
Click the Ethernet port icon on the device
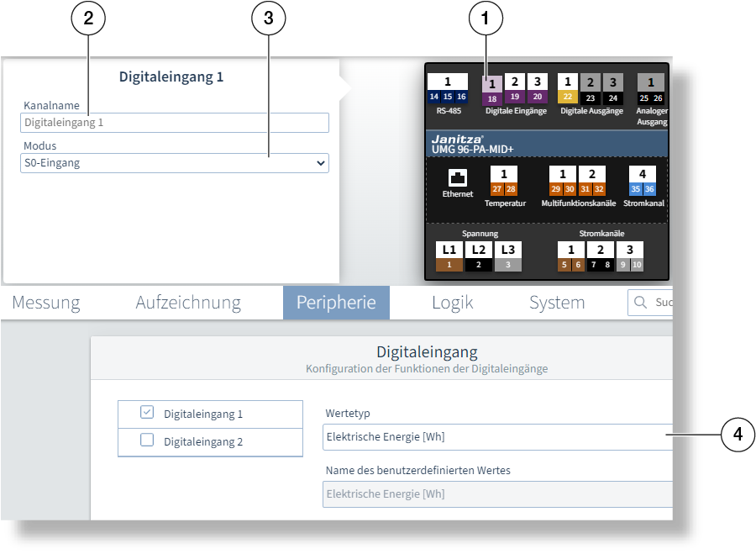[456, 178]
